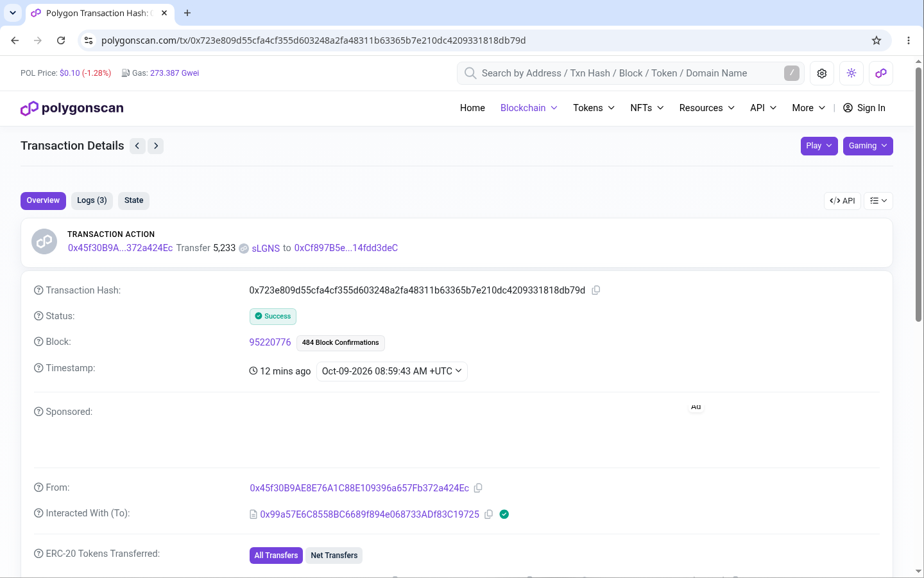Open the Home nav link
This screenshot has width=924, height=578.
pyautogui.click(x=472, y=108)
